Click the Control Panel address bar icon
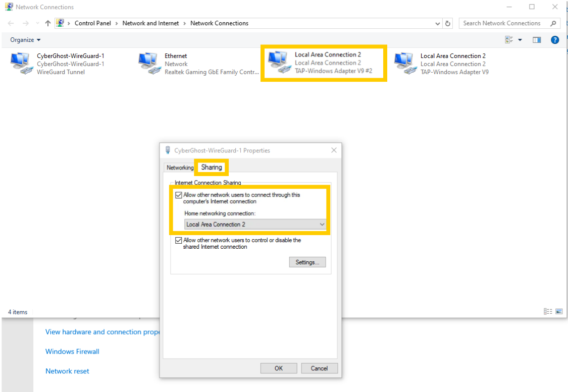The image size is (568, 392). click(x=60, y=23)
